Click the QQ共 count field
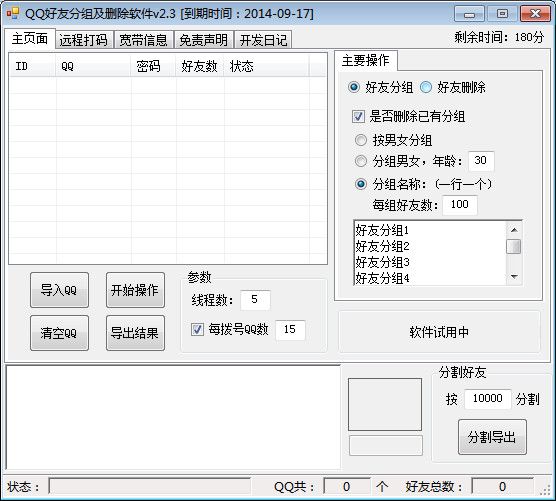 (347, 486)
